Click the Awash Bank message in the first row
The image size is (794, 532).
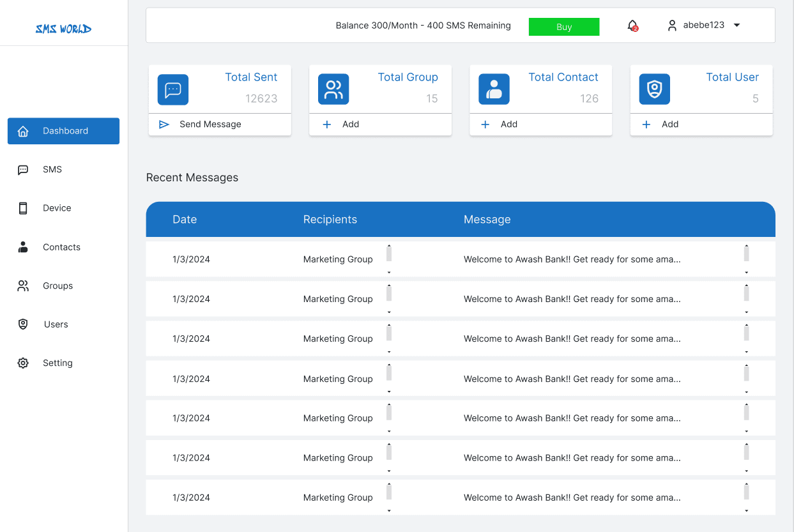coord(572,259)
